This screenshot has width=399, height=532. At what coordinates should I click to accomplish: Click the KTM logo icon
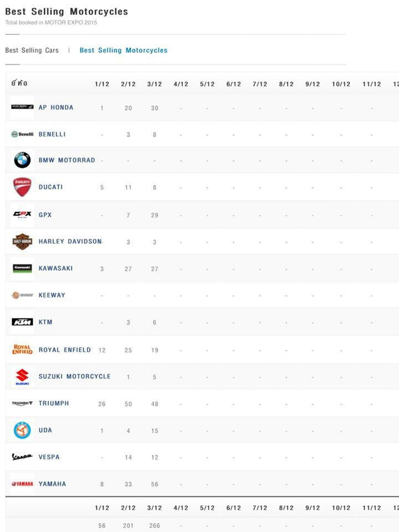point(22,322)
